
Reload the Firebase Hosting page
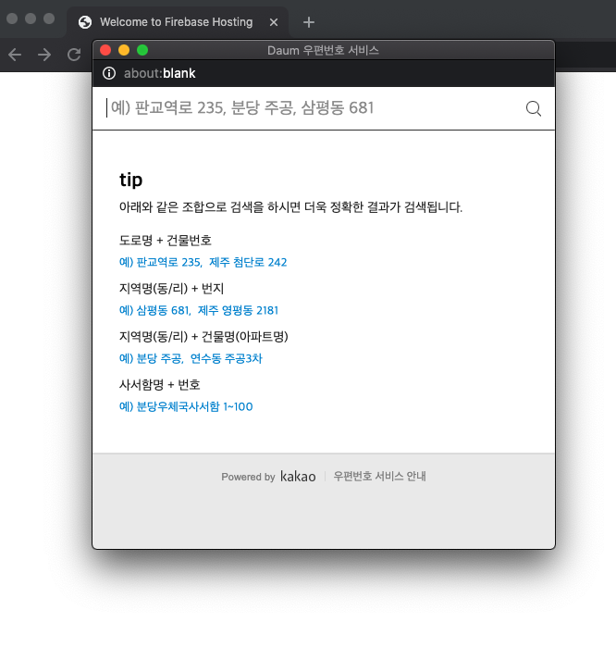coord(74,55)
